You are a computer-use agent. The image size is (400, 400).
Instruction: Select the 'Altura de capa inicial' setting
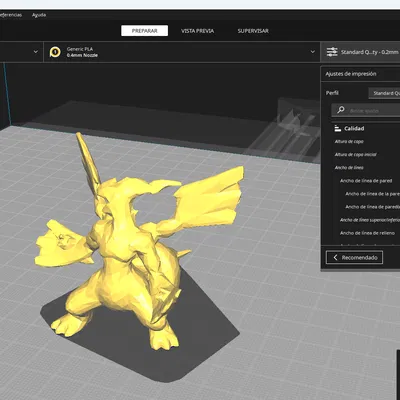[355, 155]
